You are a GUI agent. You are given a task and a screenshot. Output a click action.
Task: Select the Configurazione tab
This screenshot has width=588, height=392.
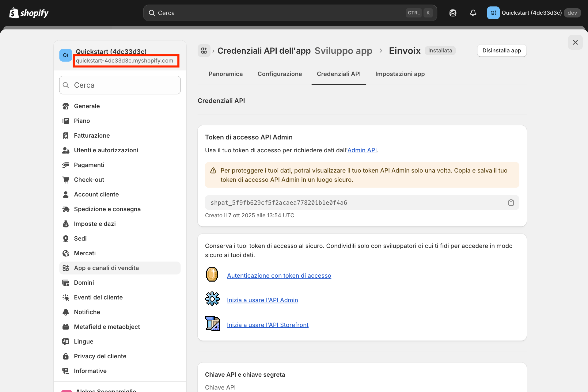click(x=279, y=74)
